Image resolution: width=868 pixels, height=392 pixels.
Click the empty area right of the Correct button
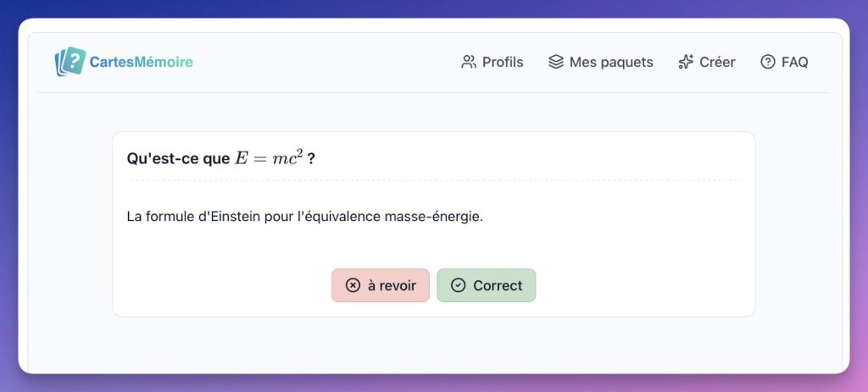coord(644,285)
